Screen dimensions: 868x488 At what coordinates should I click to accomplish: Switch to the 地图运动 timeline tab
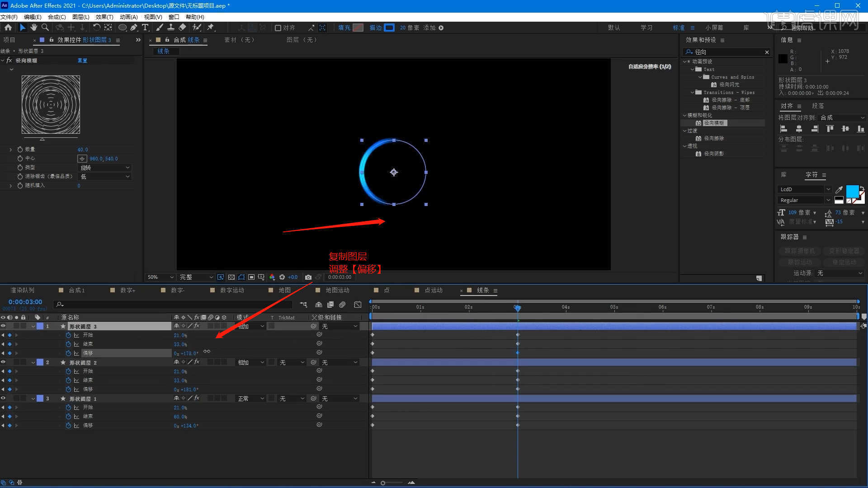(337, 290)
